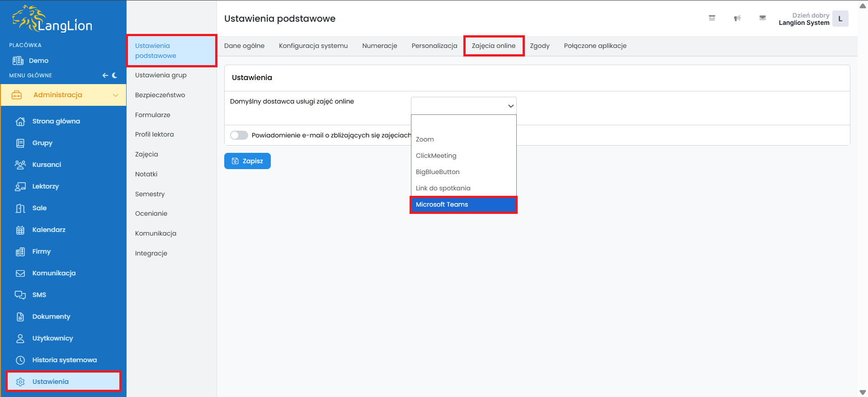The height and width of the screenshot is (397, 868).
Task: Go to Integracje settings section
Action: pos(151,253)
